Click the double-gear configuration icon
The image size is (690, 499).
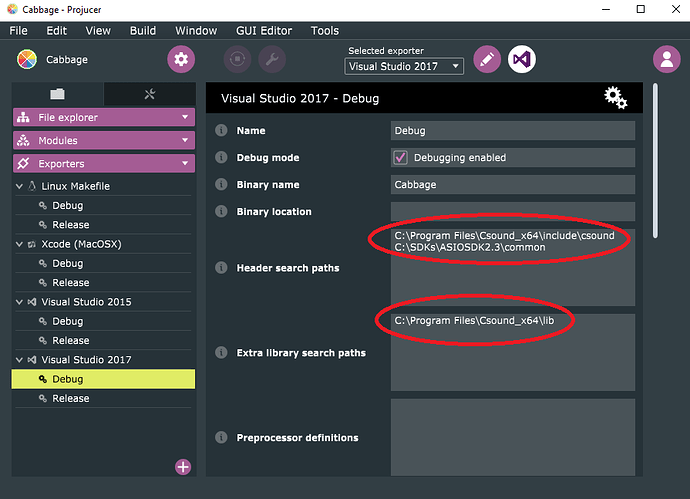click(615, 98)
